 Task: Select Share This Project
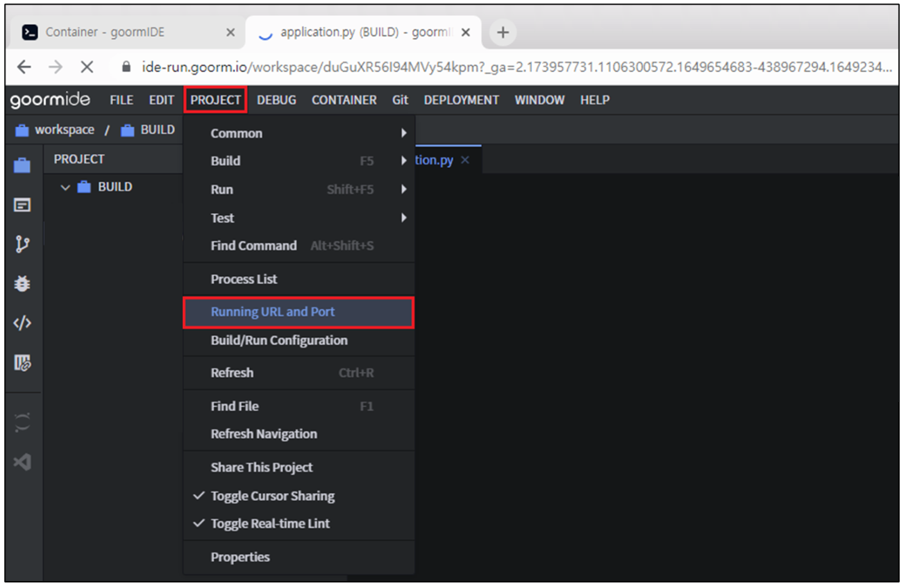(x=299, y=467)
